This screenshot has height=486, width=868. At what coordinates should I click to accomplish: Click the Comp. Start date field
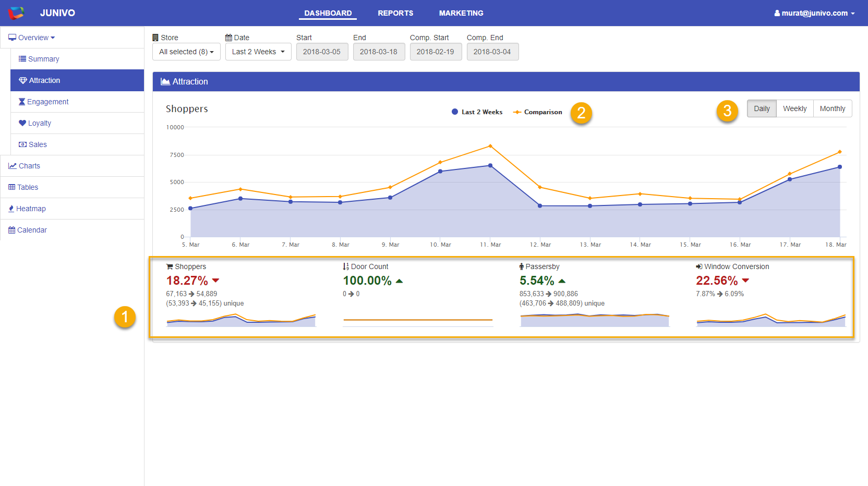(436, 52)
